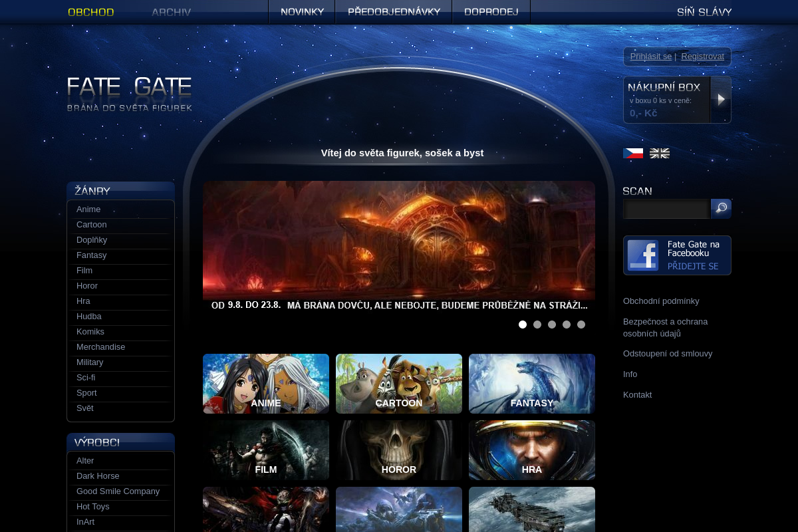This screenshot has width=798, height=532.
Task: Focus the SCAN search field
Action: (x=667, y=209)
